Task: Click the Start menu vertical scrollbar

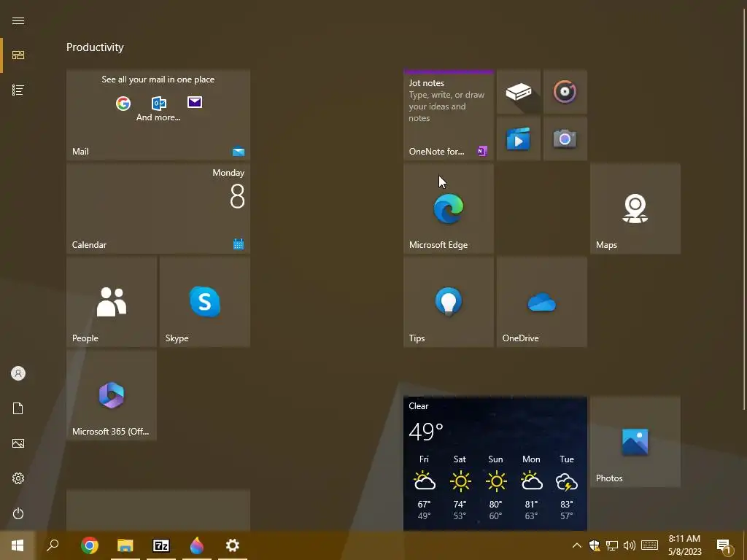Action: [x=744, y=208]
